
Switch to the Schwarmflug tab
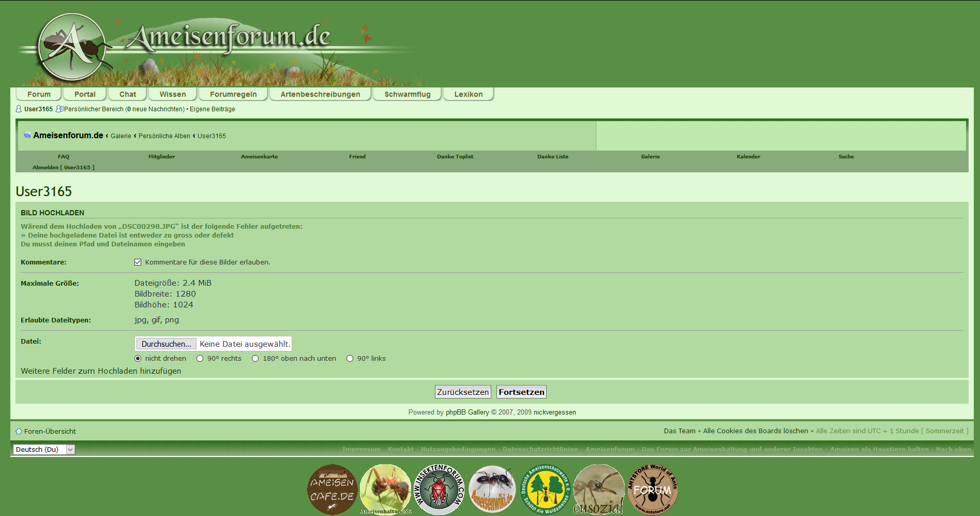pos(407,94)
